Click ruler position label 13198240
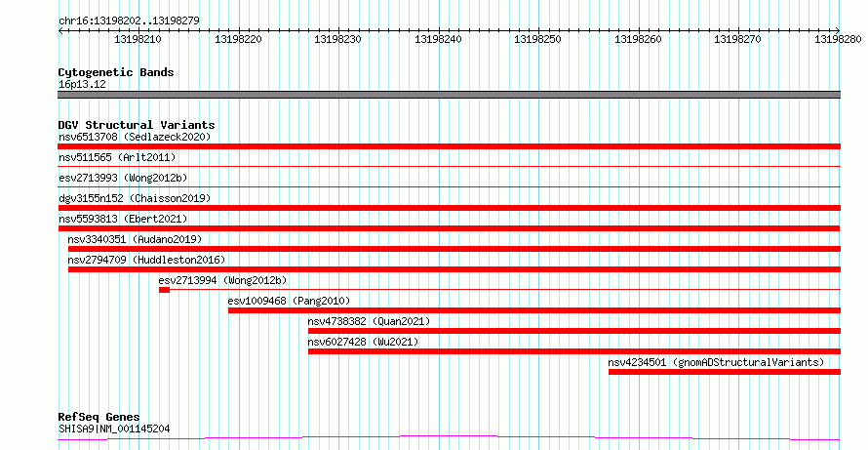The image size is (868, 450). point(438,39)
